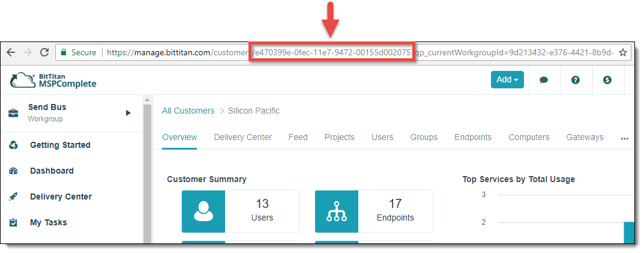Click the green Secure padlock icon
This screenshot has width=644, height=253.
click(x=63, y=52)
